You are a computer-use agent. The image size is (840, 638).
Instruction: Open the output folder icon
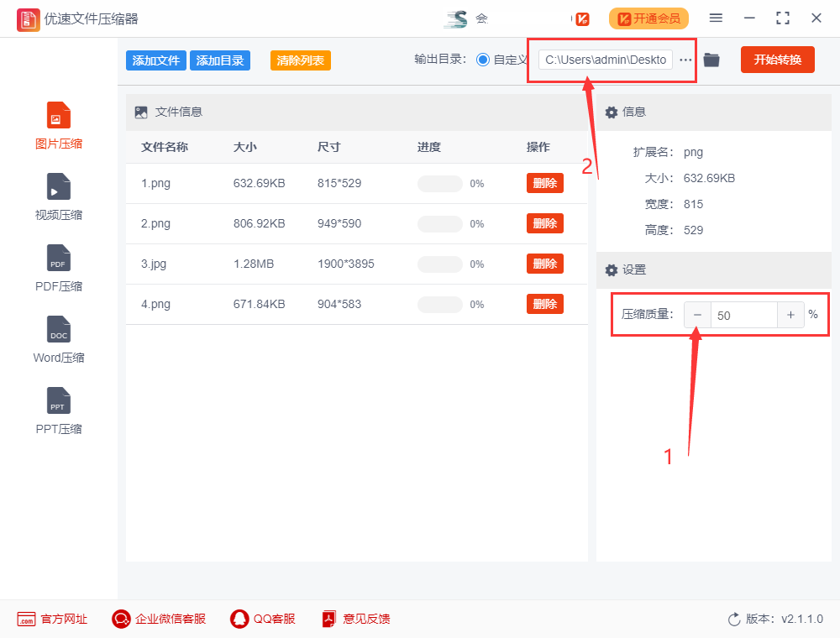(x=711, y=60)
